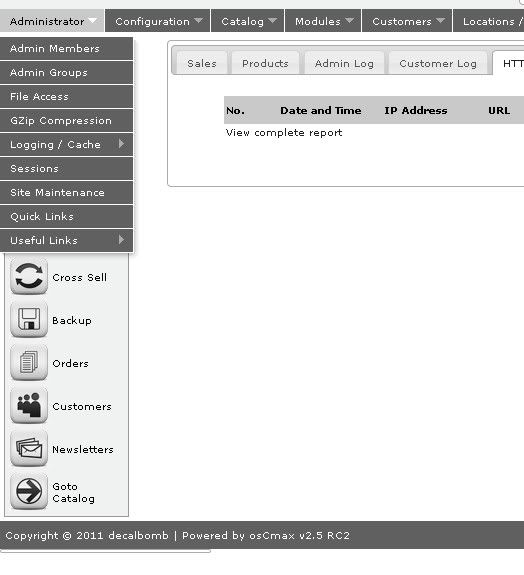Open the Customers top menu dropdown
Image resolution: width=524 pixels, height=575 pixels.
(407, 21)
